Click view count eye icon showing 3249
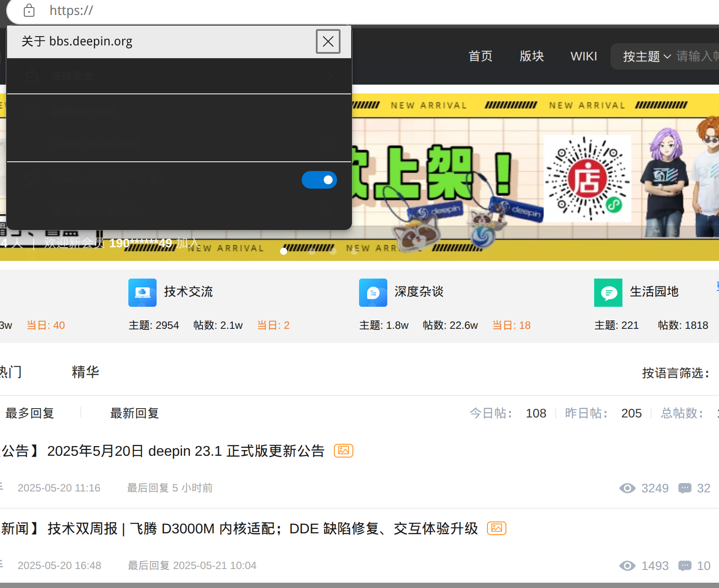719x588 pixels. coord(627,488)
